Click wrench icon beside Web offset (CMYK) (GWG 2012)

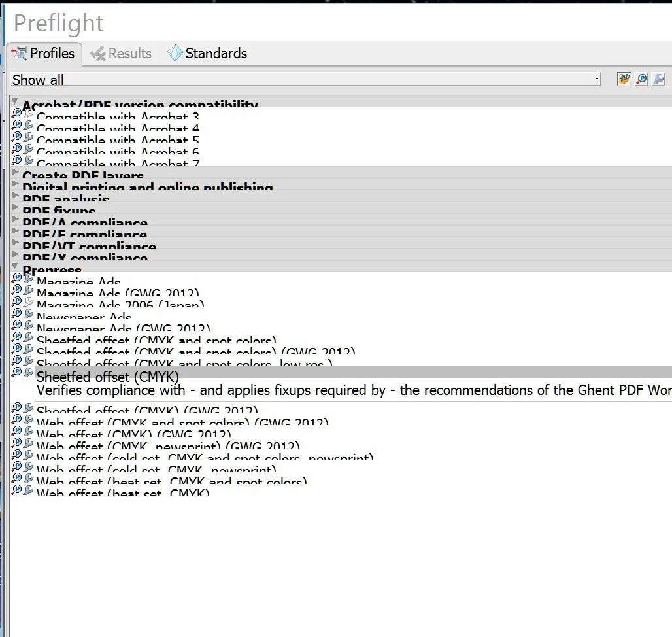[x=28, y=430]
